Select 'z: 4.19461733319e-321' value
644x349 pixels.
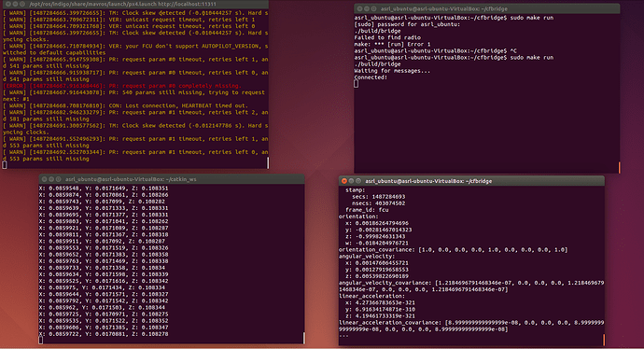380,315
